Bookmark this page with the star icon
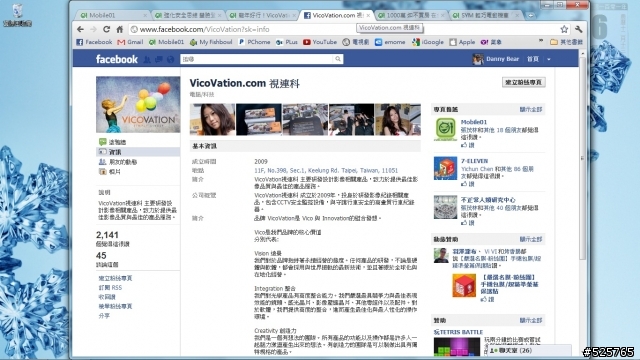Viewport: 640px width, 360px height. [564, 29]
